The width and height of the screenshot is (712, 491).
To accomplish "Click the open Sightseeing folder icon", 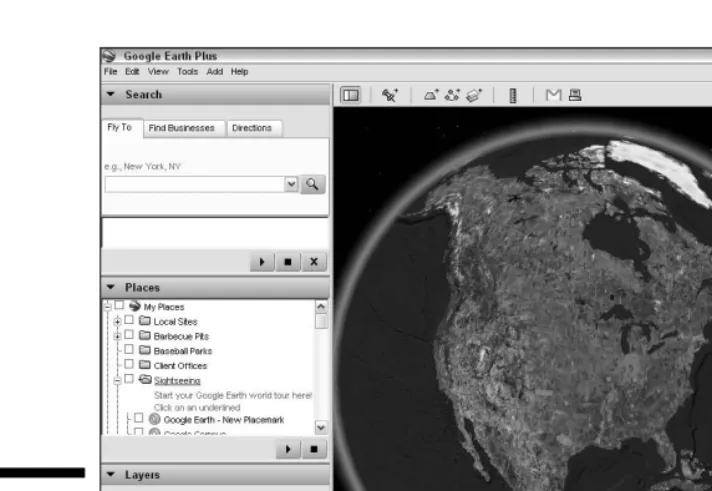I will tap(145, 379).
